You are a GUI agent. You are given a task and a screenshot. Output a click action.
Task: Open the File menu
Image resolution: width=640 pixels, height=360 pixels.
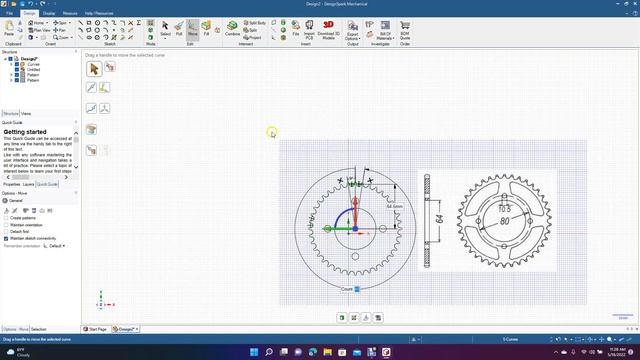coord(9,13)
